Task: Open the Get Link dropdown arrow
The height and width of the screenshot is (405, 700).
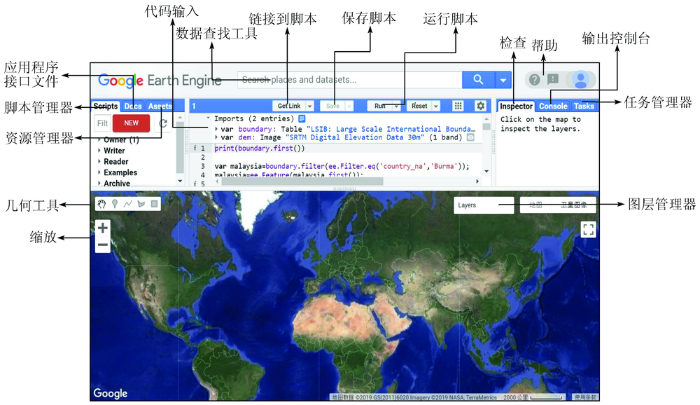Action: pyautogui.click(x=309, y=106)
